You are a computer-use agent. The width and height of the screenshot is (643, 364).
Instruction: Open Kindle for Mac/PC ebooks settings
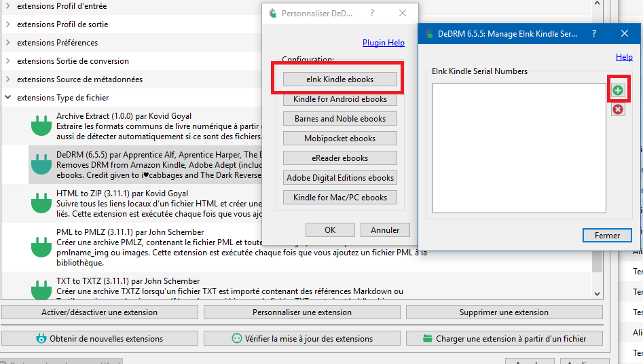(x=340, y=198)
